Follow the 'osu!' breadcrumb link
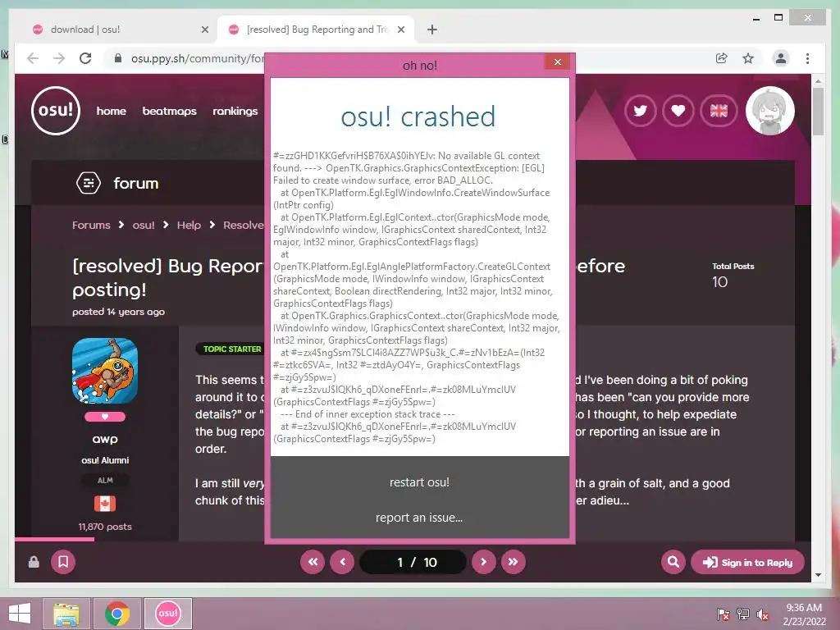 pyautogui.click(x=144, y=225)
